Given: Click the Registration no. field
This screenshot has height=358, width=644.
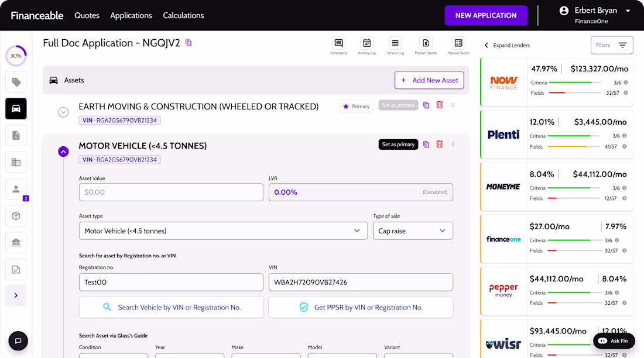Looking at the screenshot, I should point(172,282).
